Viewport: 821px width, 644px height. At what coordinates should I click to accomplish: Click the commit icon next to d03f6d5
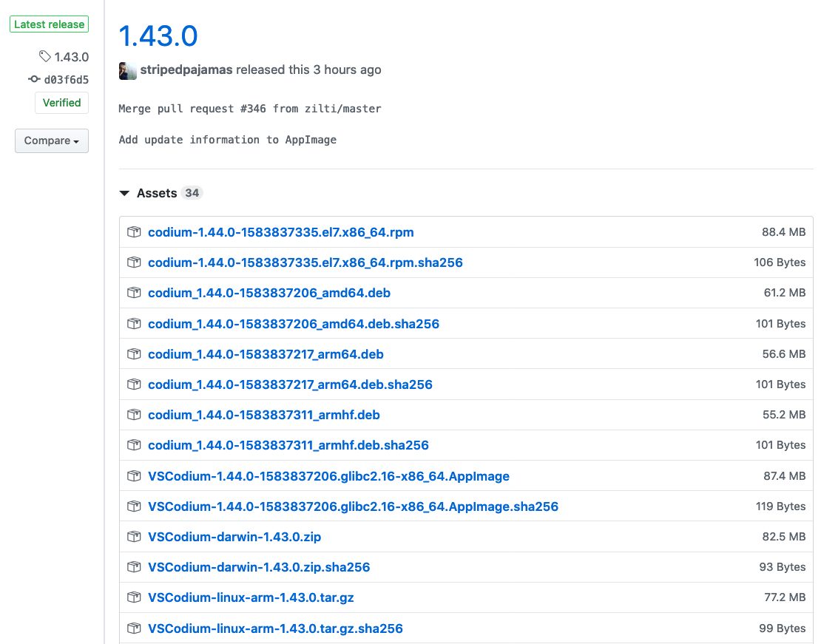click(33, 78)
